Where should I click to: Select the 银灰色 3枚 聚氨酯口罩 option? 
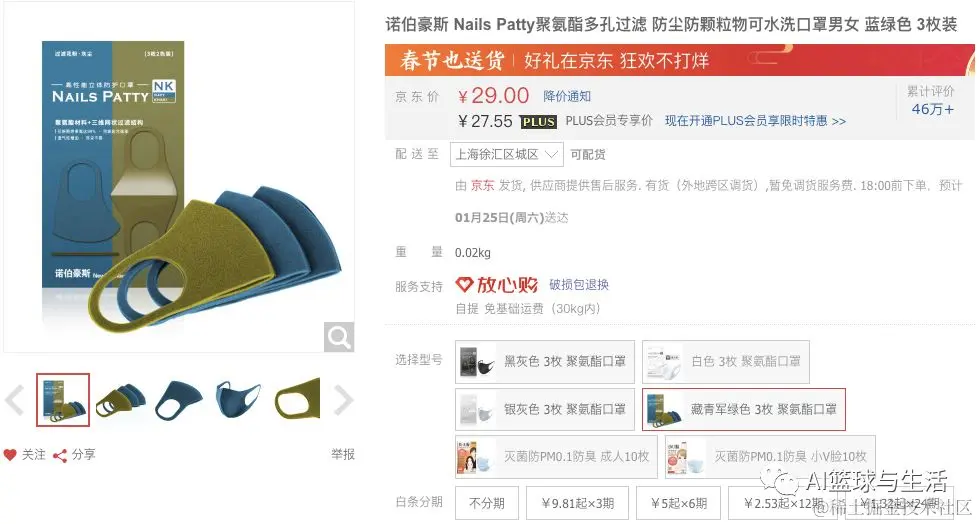[544, 409]
